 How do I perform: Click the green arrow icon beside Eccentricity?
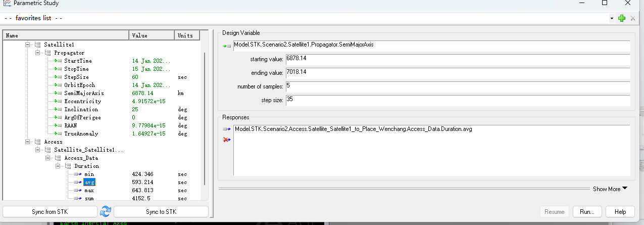tap(58, 101)
